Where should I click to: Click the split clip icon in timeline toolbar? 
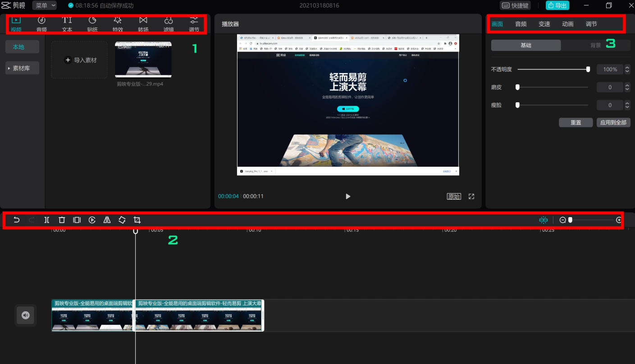tap(46, 220)
